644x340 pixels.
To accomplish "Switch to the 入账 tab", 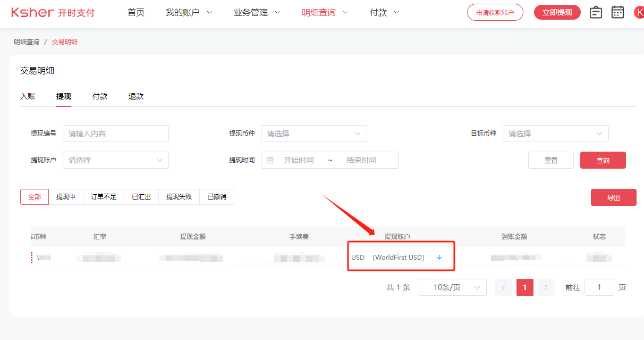I will 29,96.
